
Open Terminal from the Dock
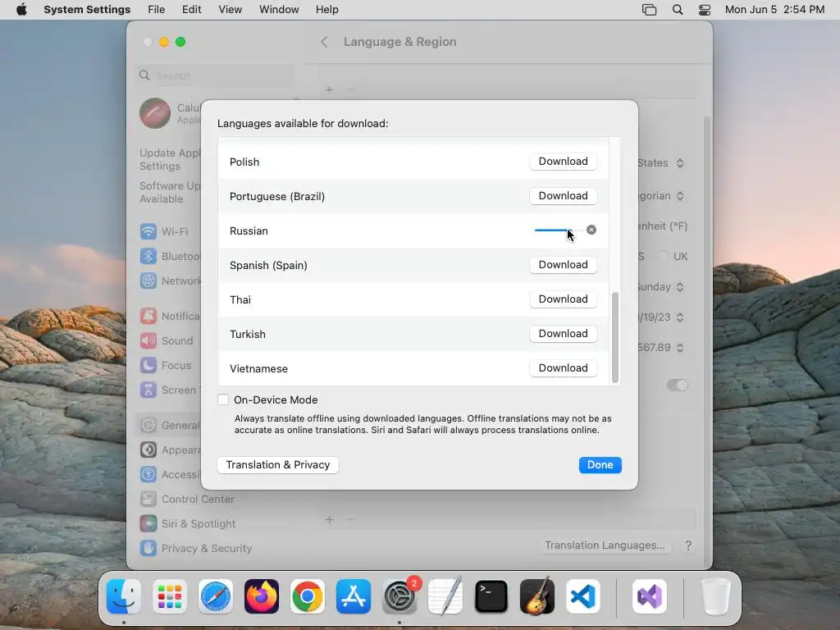pyautogui.click(x=491, y=596)
